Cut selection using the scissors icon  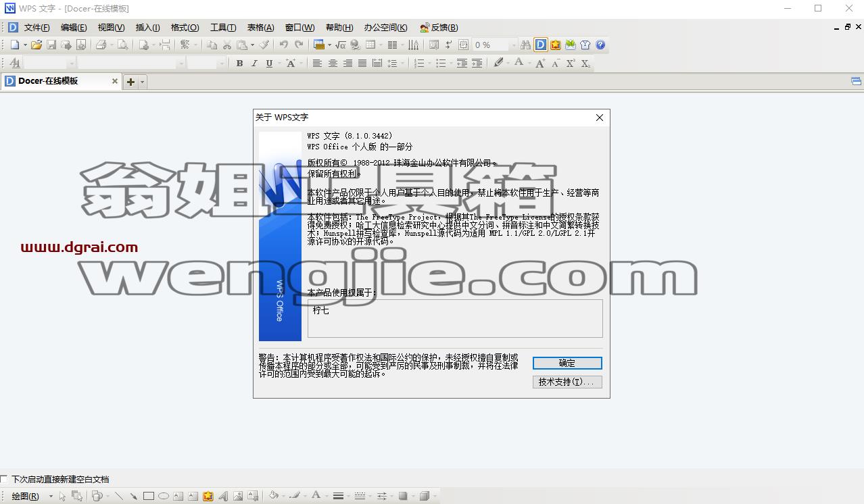point(227,45)
